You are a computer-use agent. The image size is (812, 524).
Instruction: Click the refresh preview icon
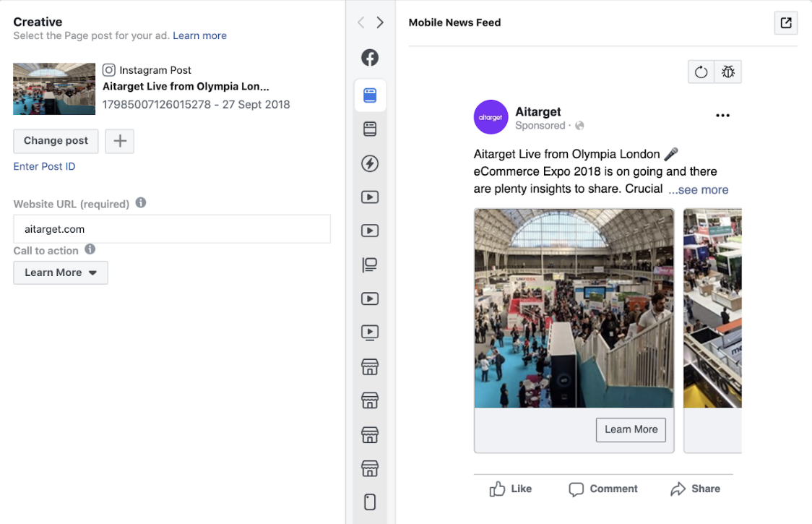701,72
